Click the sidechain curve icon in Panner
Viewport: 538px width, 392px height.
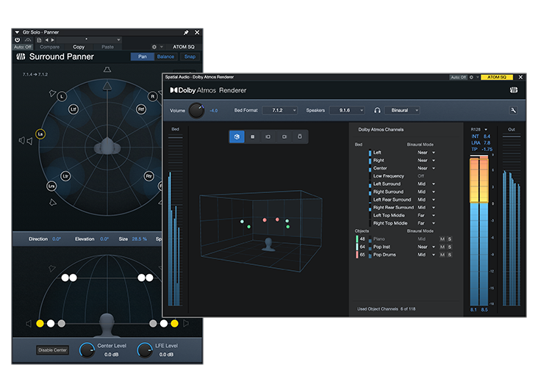28,40
